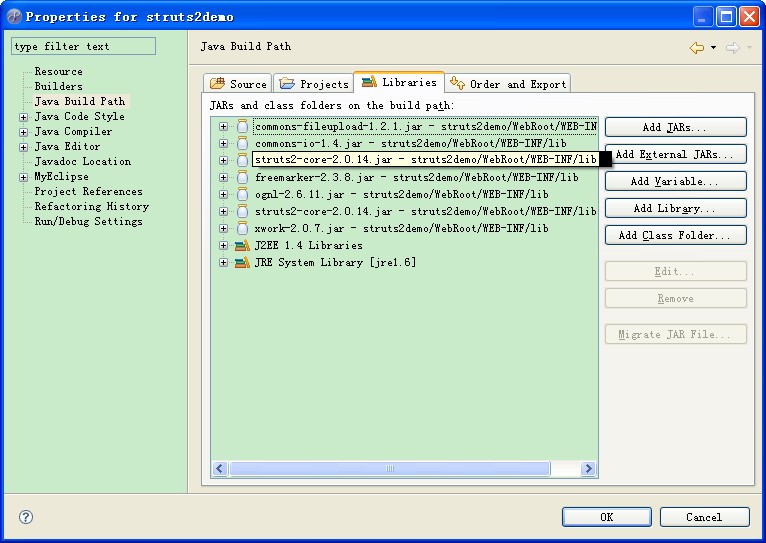The image size is (766, 543).
Task: Select Run/Debug Settings item
Action: click(88, 221)
